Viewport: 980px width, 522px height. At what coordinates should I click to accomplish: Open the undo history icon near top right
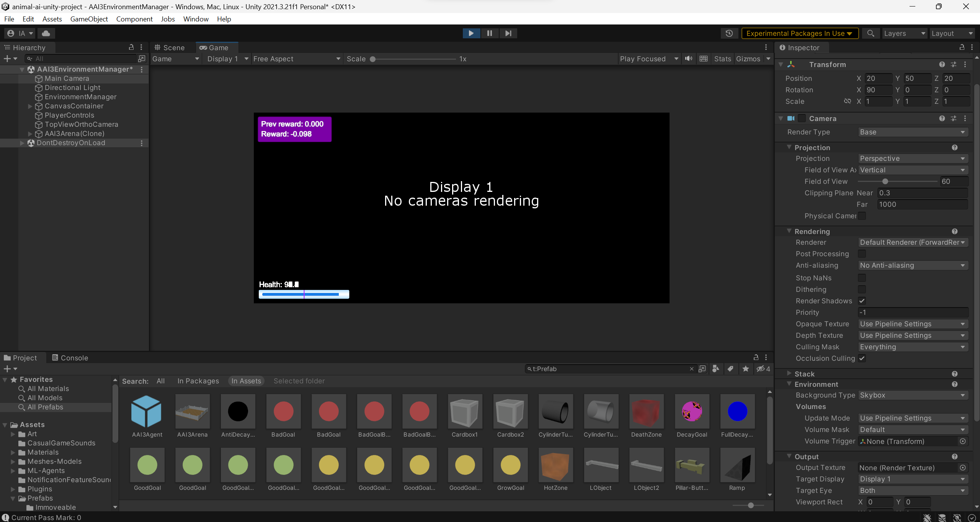pos(729,33)
